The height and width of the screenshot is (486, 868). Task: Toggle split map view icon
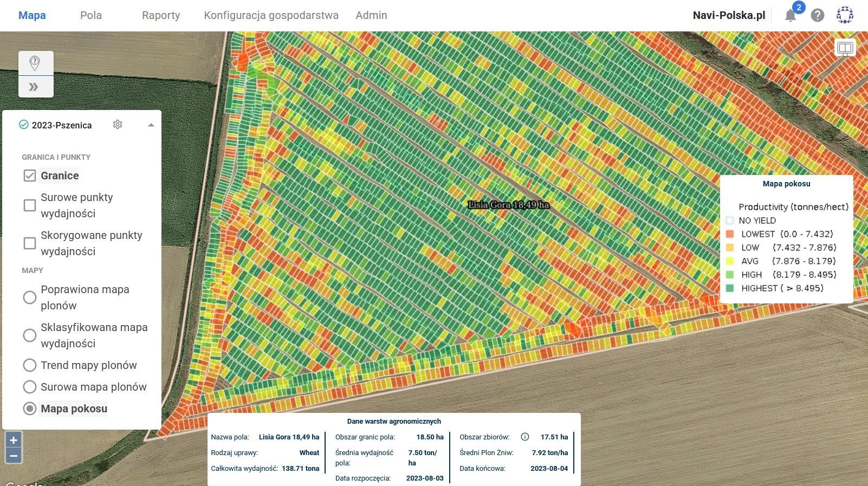click(x=845, y=48)
